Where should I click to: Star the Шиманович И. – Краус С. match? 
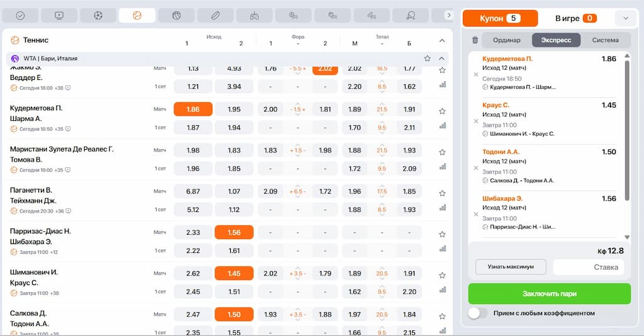pyautogui.click(x=442, y=275)
